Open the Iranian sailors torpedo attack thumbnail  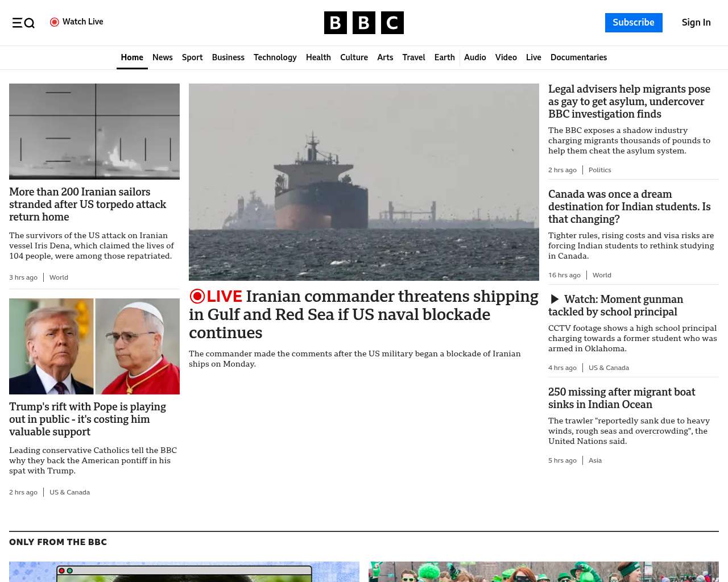pos(94,131)
